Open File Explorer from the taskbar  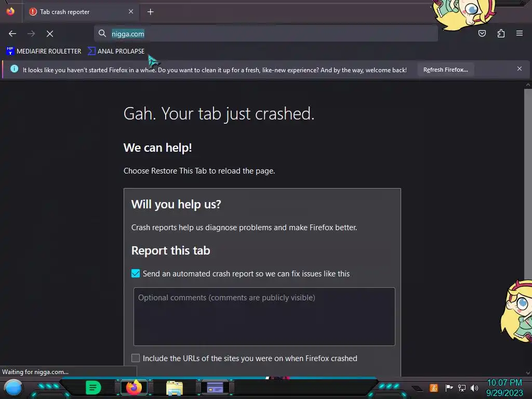tap(175, 388)
